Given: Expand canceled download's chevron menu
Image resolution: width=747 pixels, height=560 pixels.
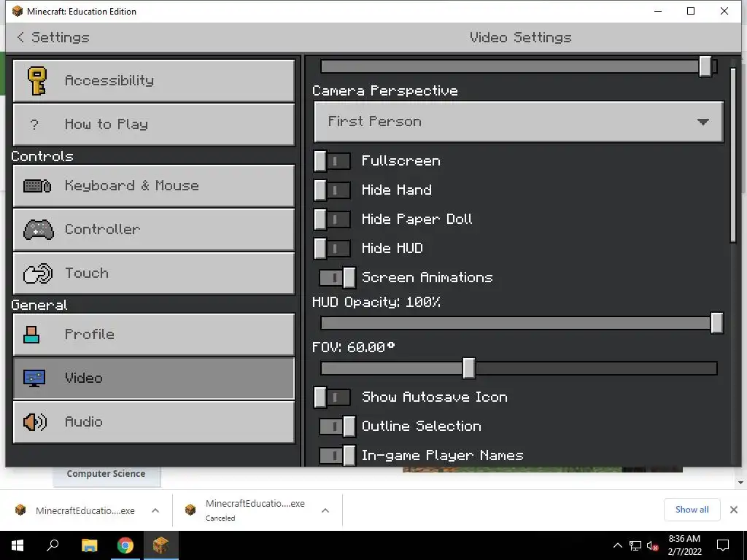Looking at the screenshot, I should coord(325,510).
